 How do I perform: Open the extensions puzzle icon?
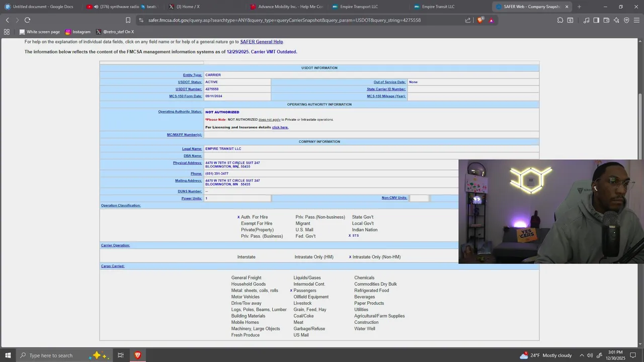[560, 20]
